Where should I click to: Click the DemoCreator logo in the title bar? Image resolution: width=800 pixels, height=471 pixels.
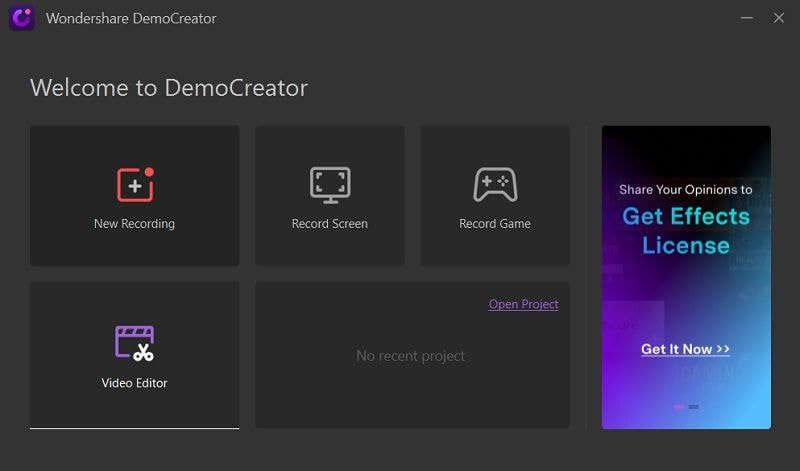point(22,18)
